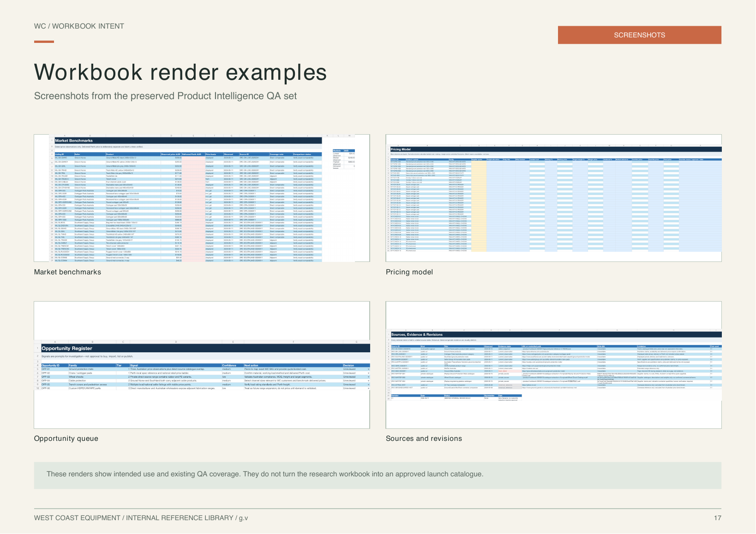Click the 'Market benchmarks' caption
The height and width of the screenshot is (534, 756).
click(67, 272)
